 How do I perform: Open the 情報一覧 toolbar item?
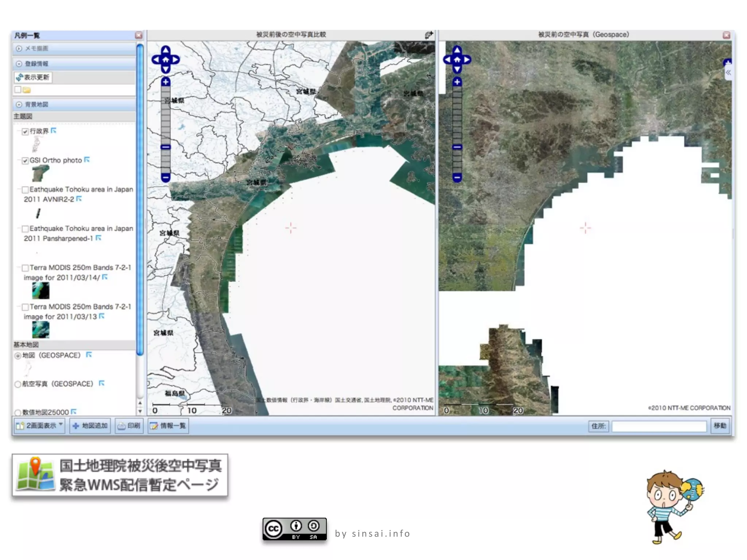(x=168, y=425)
